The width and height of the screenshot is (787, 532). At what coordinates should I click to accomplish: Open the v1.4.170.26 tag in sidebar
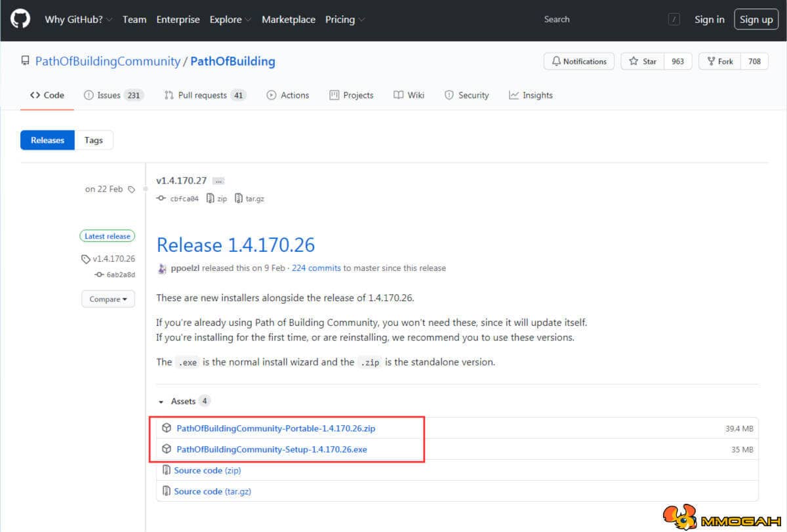pos(108,258)
